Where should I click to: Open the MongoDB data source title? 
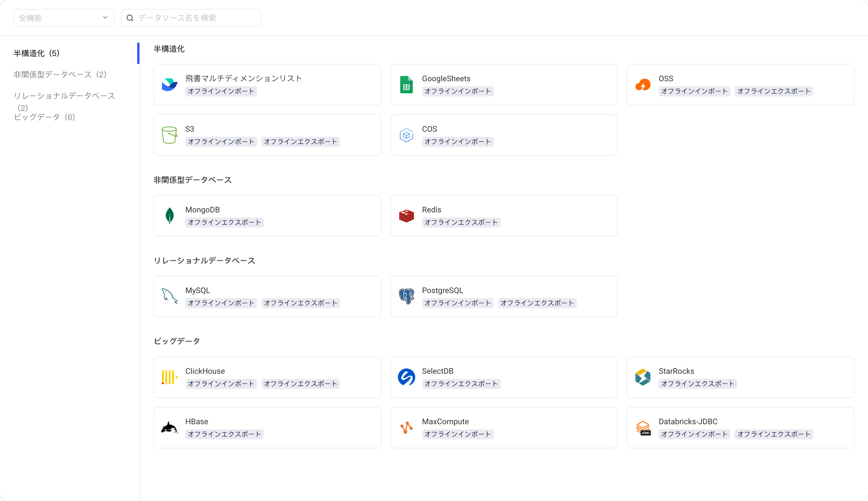click(202, 210)
